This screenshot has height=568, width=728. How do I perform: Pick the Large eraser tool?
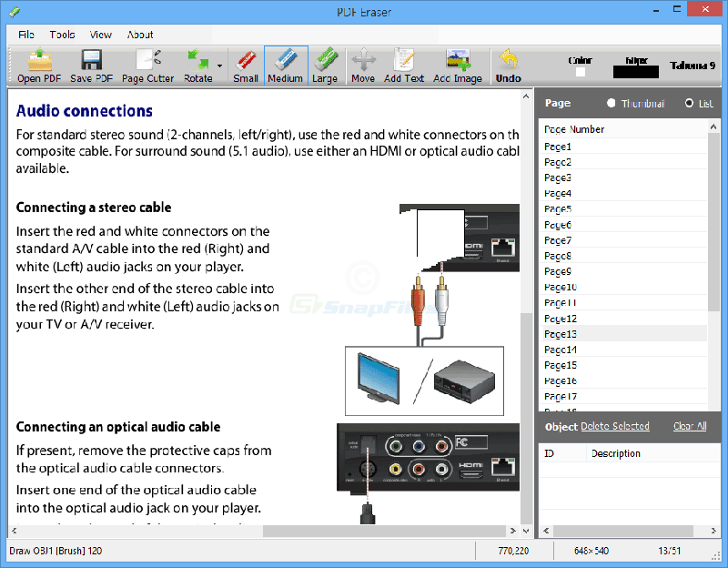(325, 66)
